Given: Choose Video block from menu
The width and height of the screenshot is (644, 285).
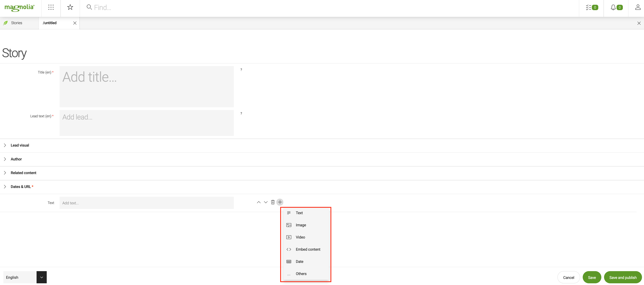Looking at the screenshot, I should (306, 237).
